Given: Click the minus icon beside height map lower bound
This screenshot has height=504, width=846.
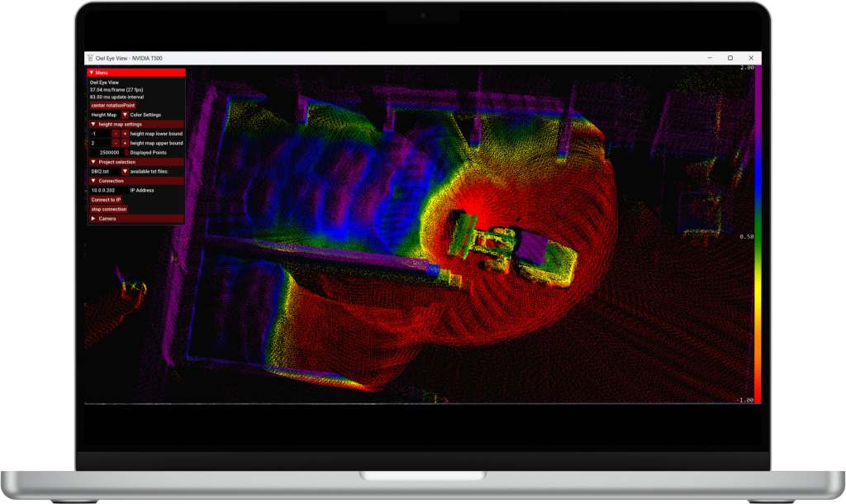Looking at the screenshot, I should [114, 134].
